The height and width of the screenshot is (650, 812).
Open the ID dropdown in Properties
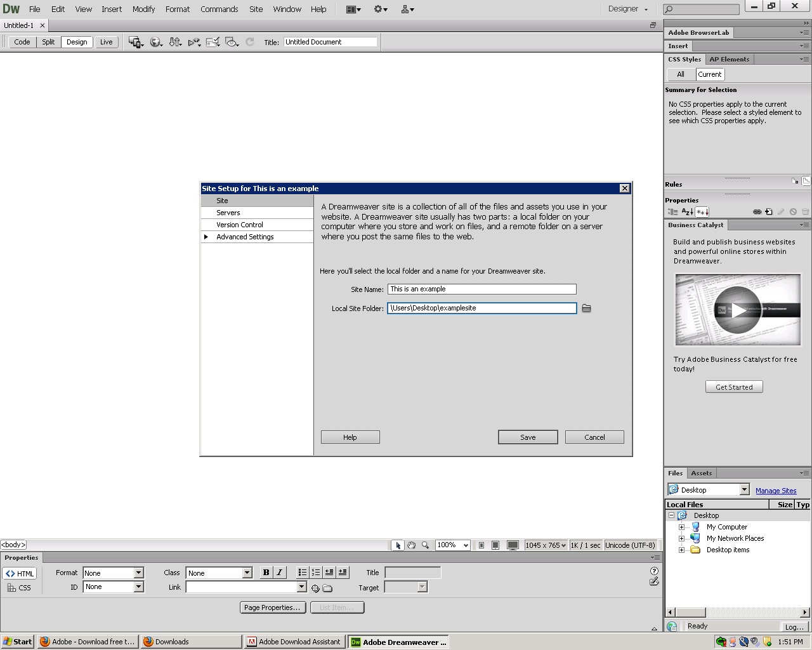[138, 587]
